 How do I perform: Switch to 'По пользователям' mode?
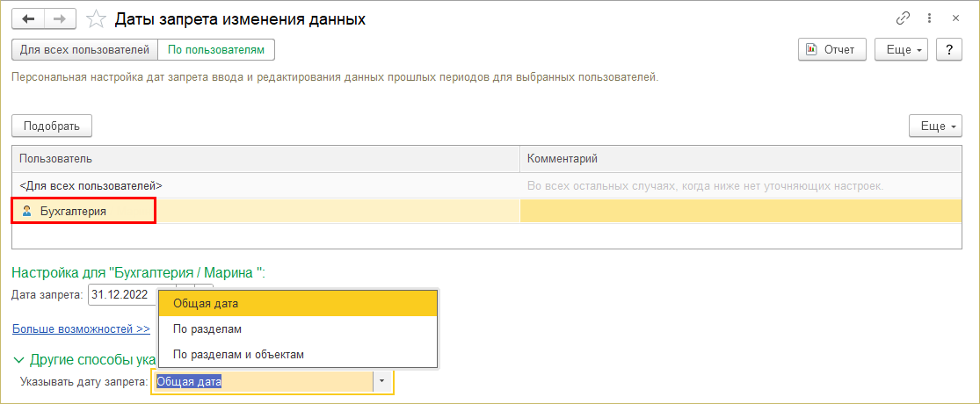(x=216, y=50)
